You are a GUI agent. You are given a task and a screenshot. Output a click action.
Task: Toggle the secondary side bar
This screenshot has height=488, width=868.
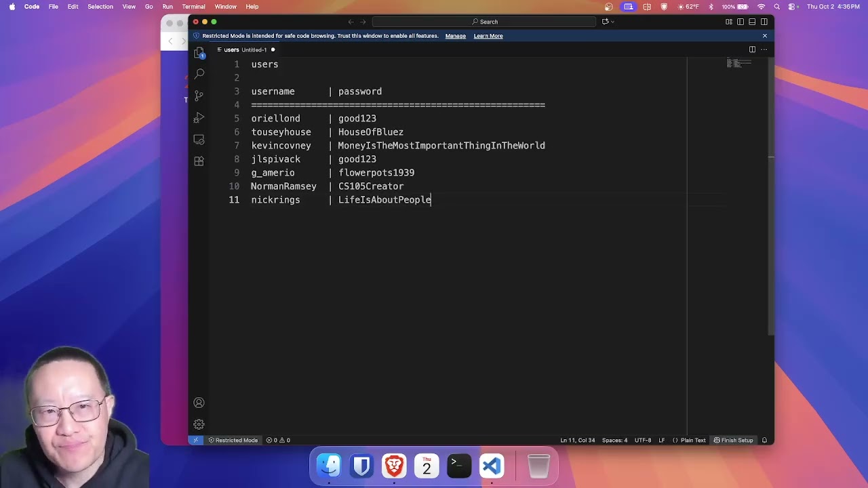764,22
